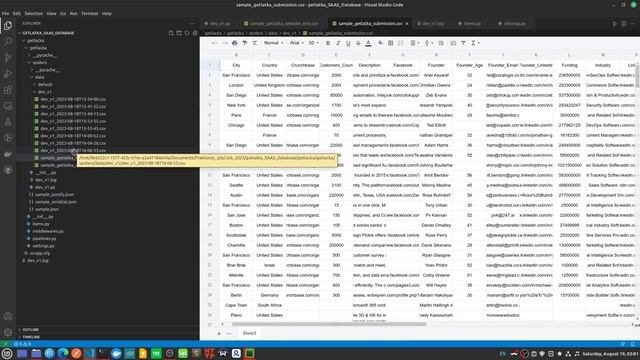This screenshot has height=360, width=640.
Task: Click the New File icon in Explorer header
Action: point(171,33)
